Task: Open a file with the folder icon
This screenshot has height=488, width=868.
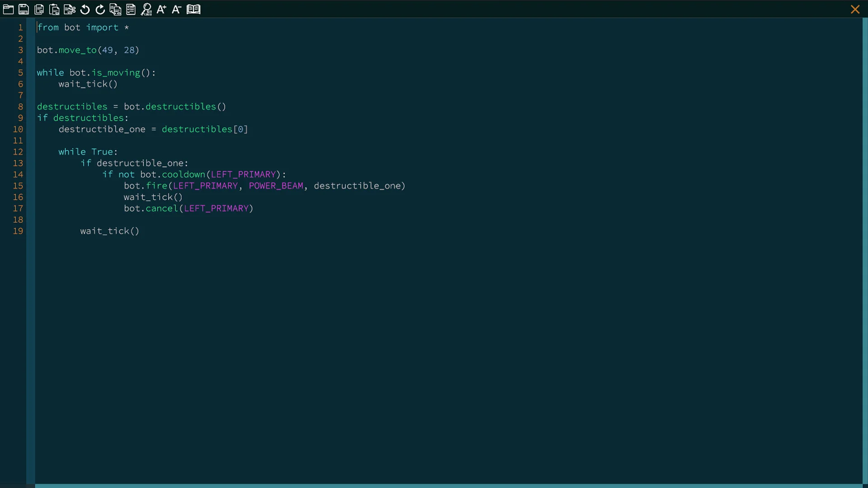Action: [8, 9]
